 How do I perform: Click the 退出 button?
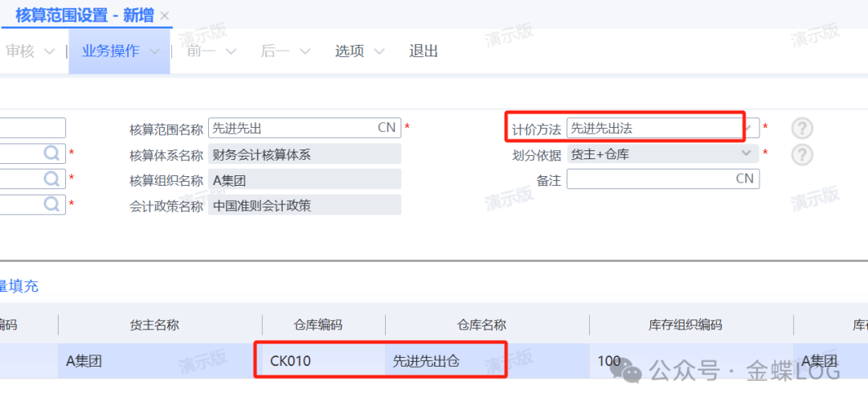(424, 51)
